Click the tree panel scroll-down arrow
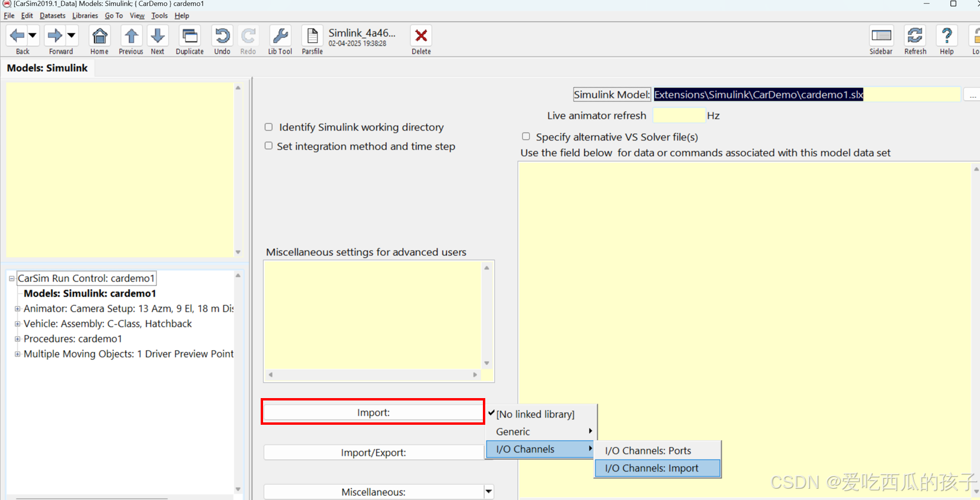The image size is (980, 500). [x=238, y=489]
